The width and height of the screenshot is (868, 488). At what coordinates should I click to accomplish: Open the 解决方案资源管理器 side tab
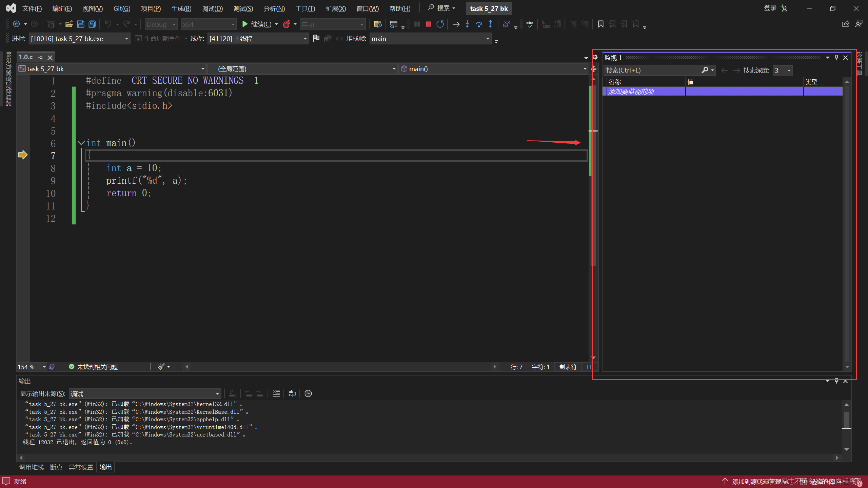coord(8,79)
